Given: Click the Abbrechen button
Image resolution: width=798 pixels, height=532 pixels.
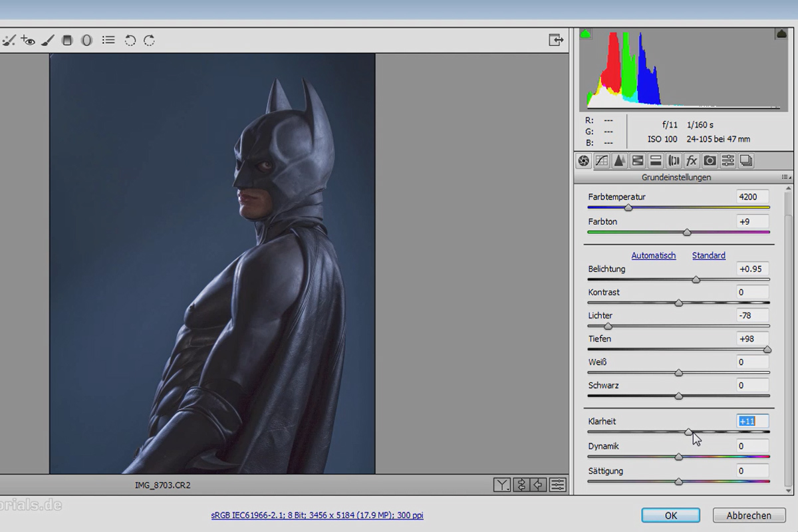Looking at the screenshot, I should (x=749, y=515).
